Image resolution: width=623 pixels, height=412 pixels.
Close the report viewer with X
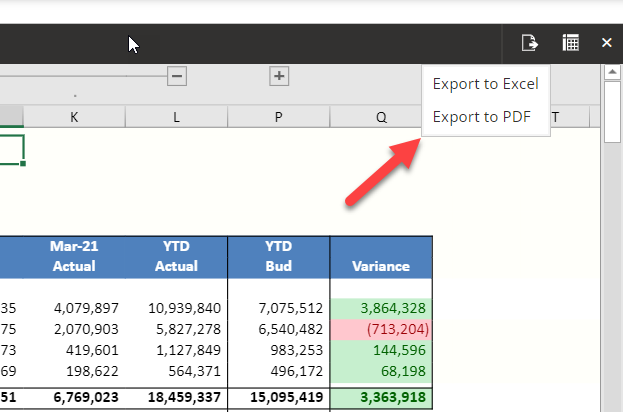[x=606, y=42]
